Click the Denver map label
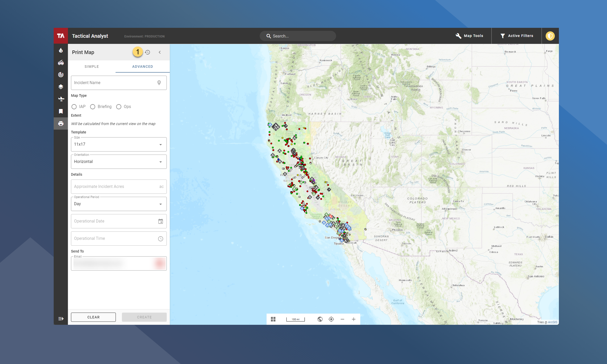 point(467,150)
